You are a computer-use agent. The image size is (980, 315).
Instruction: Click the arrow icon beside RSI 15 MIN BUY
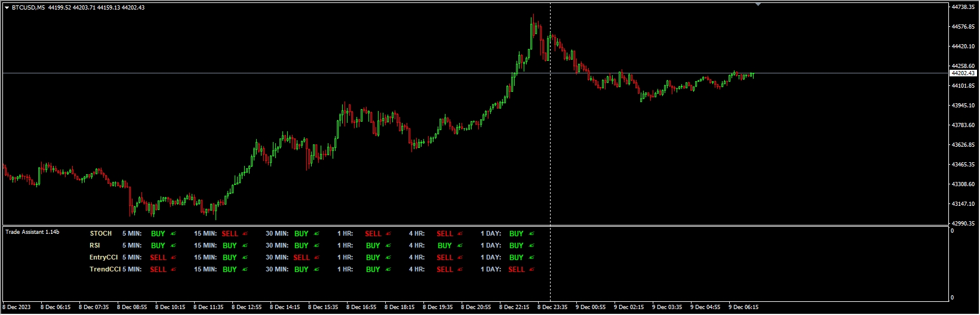click(245, 246)
